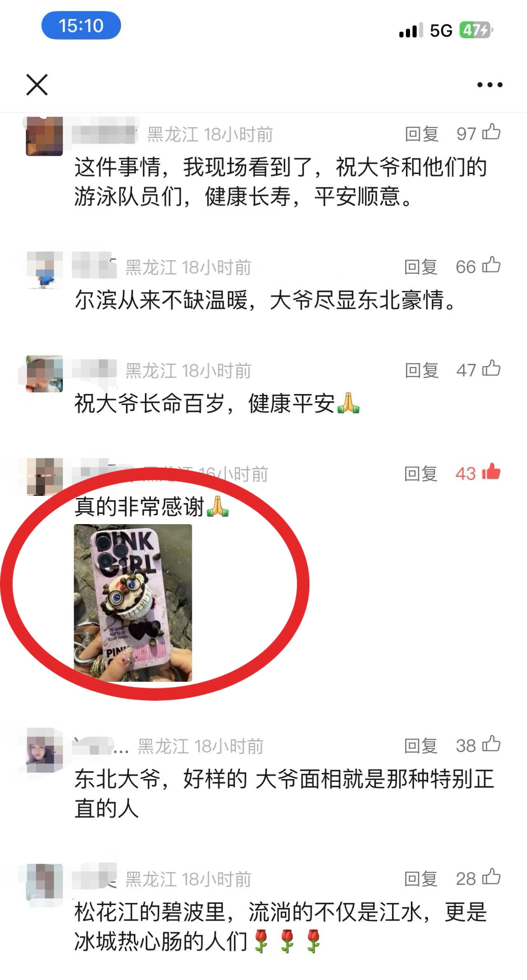Unlike the red 43-like comment
Screen dimensions: 527x980
tap(491, 472)
